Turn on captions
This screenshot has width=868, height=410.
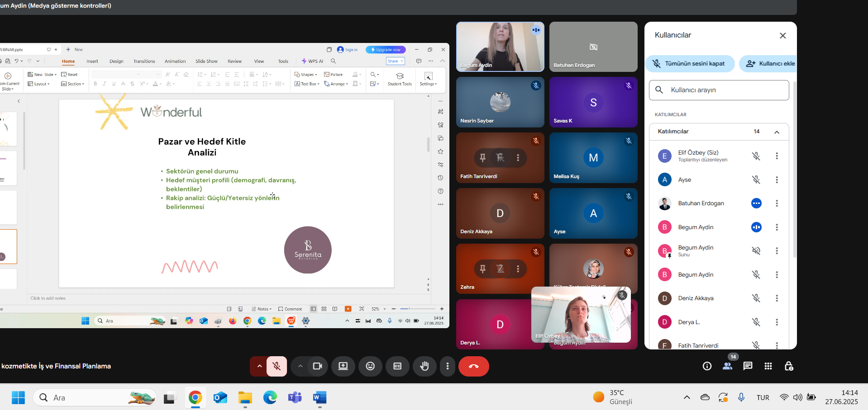coord(397,366)
